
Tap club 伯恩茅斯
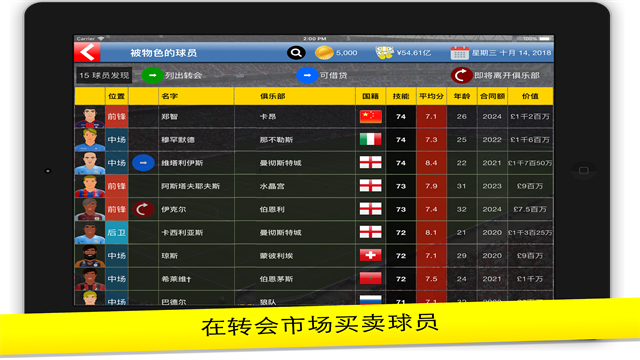[x=276, y=279]
